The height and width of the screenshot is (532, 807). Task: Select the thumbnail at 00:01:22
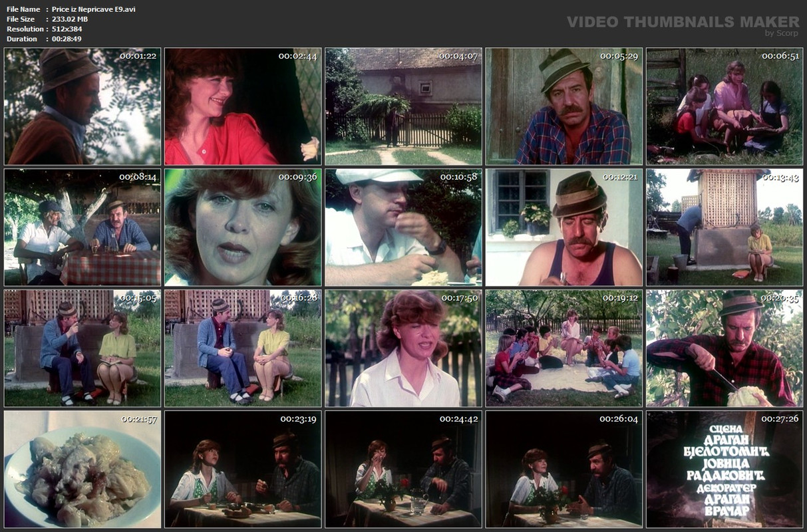tap(82, 106)
